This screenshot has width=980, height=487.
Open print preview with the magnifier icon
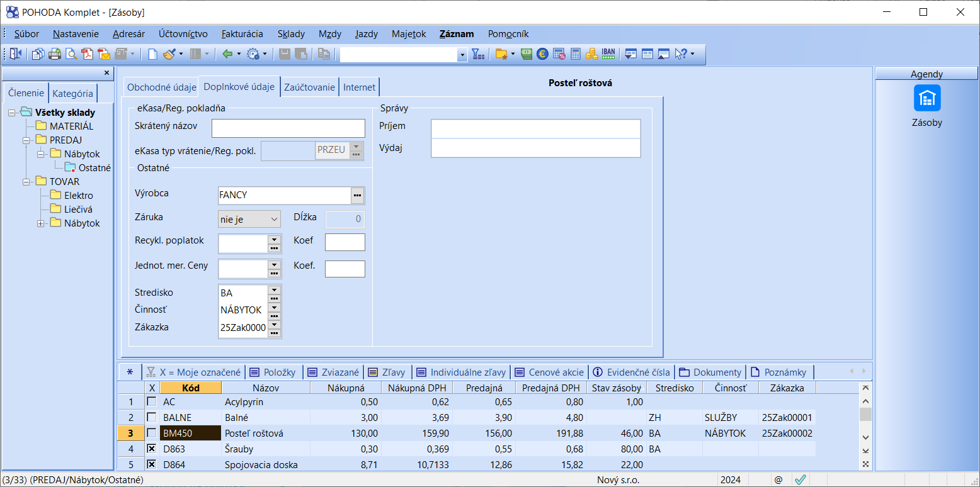coord(71,54)
